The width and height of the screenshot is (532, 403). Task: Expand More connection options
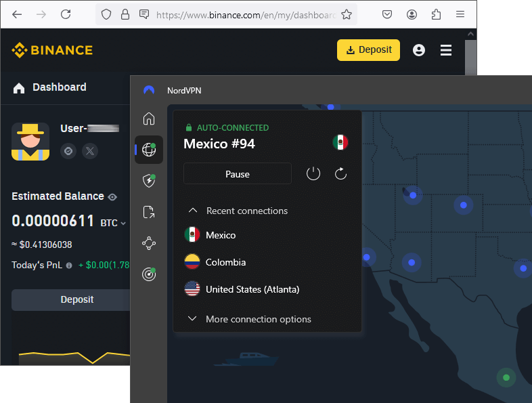point(250,319)
